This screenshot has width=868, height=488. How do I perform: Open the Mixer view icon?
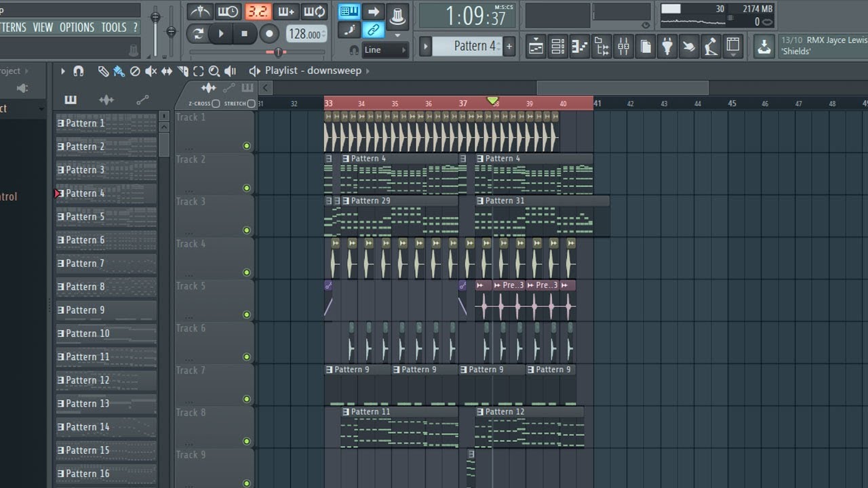click(x=623, y=46)
